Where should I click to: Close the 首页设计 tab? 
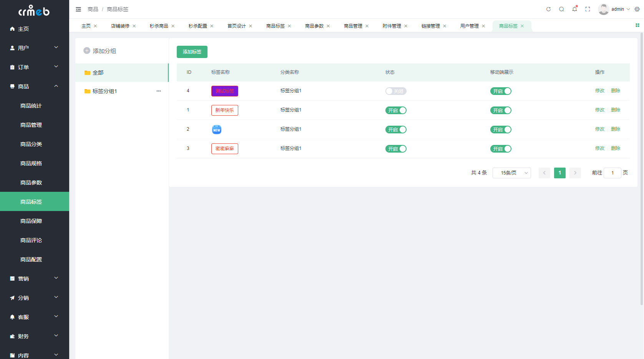[x=251, y=26]
